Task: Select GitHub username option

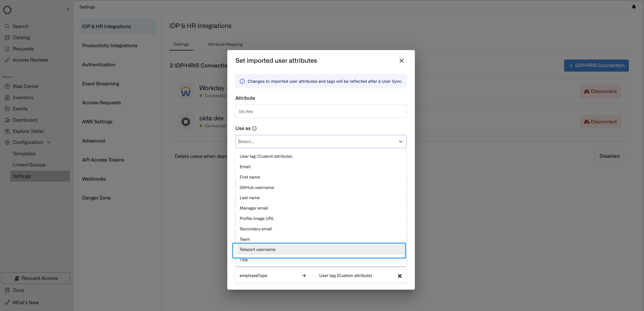Action: pos(257,187)
